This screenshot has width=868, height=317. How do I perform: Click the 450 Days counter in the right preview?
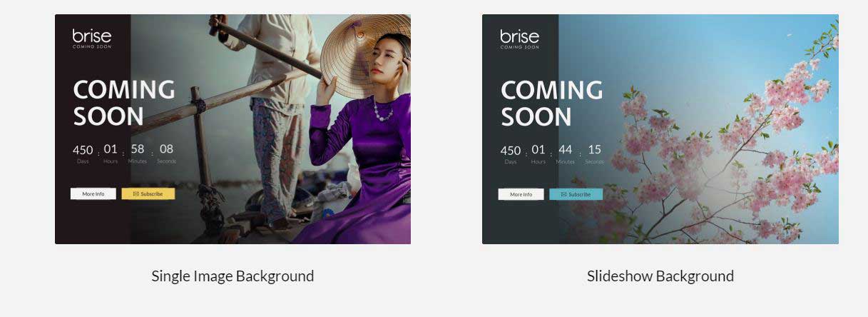pos(511,154)
